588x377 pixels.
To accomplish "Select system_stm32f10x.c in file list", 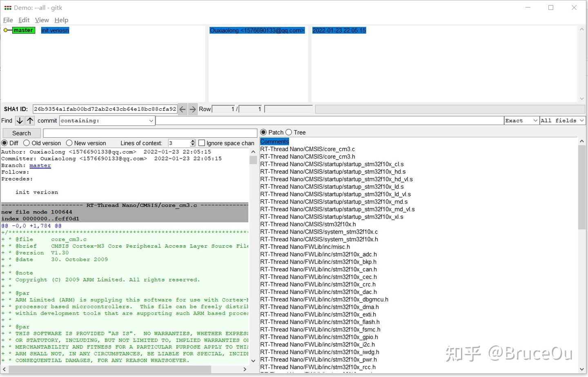I will click(x=319, y=232).
